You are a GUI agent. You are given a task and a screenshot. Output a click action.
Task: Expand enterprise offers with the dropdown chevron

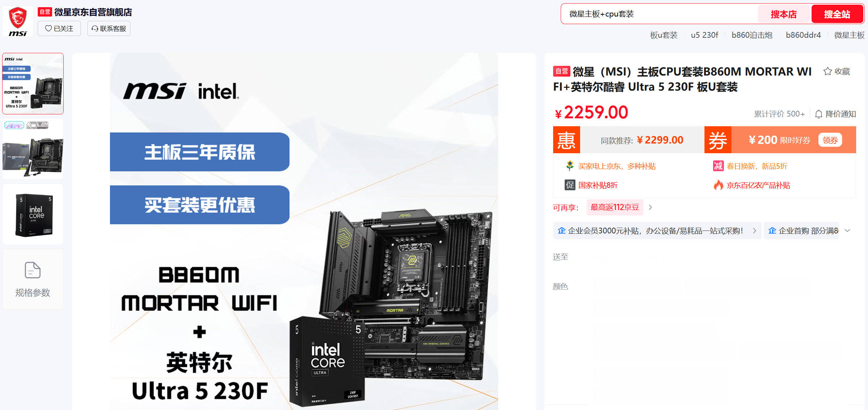tap(848, 231)
